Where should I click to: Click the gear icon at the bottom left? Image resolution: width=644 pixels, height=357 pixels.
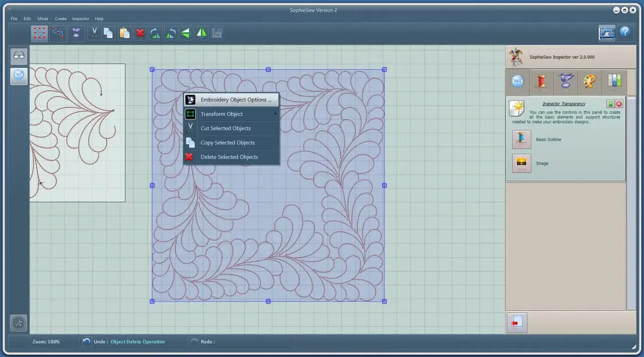18,323
